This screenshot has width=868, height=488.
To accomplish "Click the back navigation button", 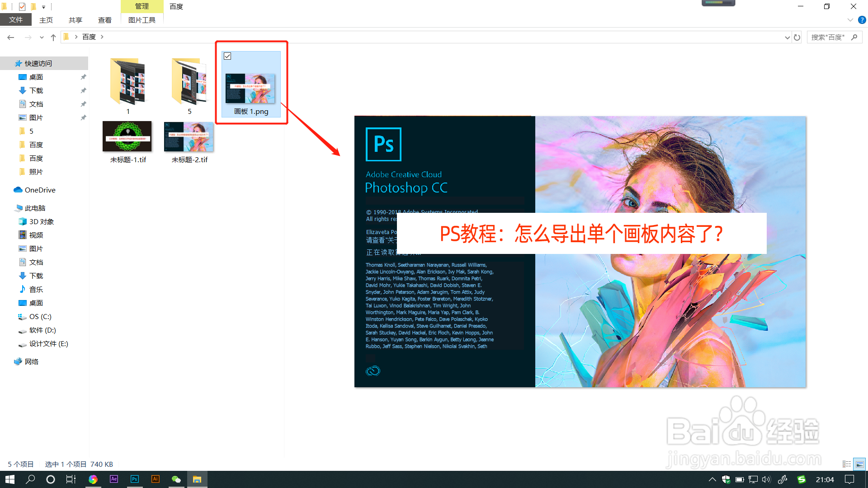I will 10,37.
